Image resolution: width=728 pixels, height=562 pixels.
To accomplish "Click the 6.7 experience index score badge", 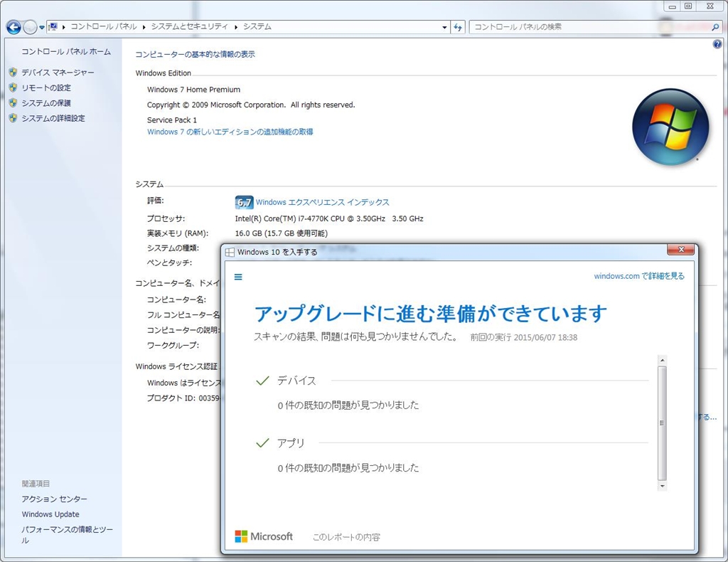I will point(245,202).
